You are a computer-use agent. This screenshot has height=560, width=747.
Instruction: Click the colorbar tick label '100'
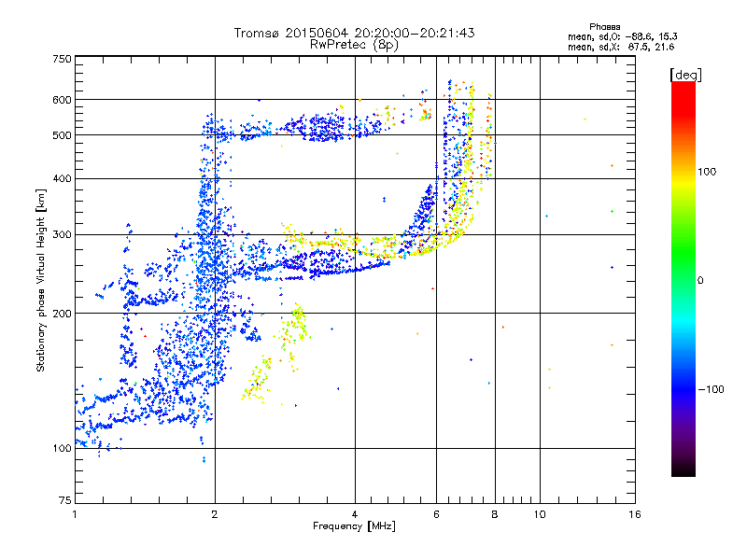click(x=707, y=172)
